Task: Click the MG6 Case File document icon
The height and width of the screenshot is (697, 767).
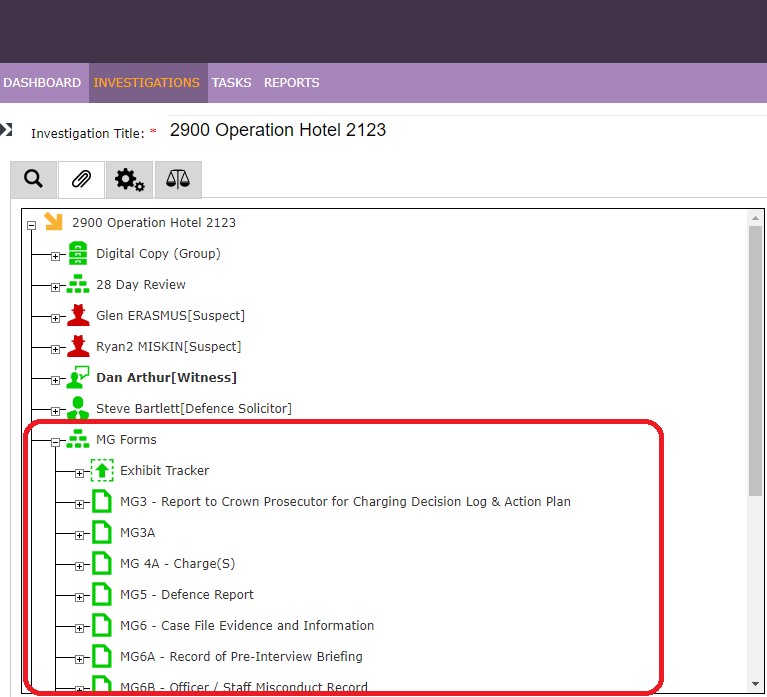Action: 102,625
